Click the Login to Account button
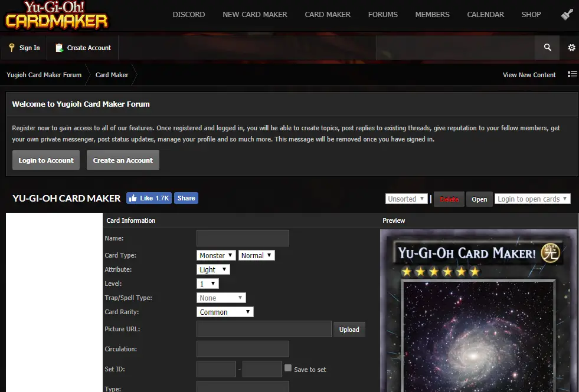This screenshot has width=579, height=392. [46, 160]
